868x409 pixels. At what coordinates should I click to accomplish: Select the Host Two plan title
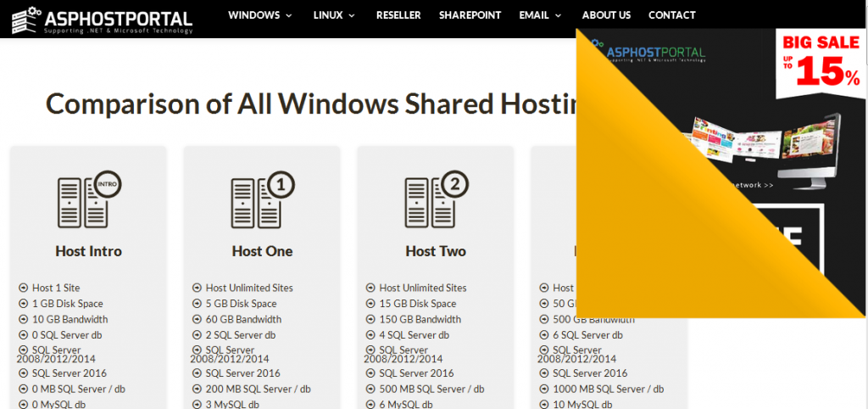(437, 251)
